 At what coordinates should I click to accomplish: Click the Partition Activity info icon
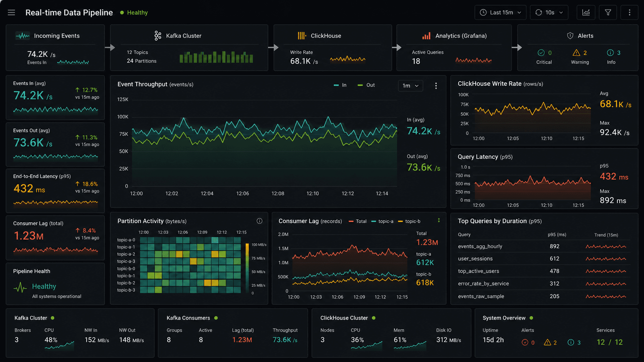tap(260, 221)
